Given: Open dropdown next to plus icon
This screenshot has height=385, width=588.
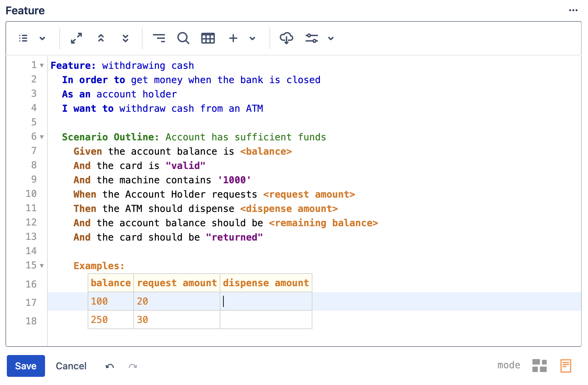Looking at the screenshot, I should (252, 38).
